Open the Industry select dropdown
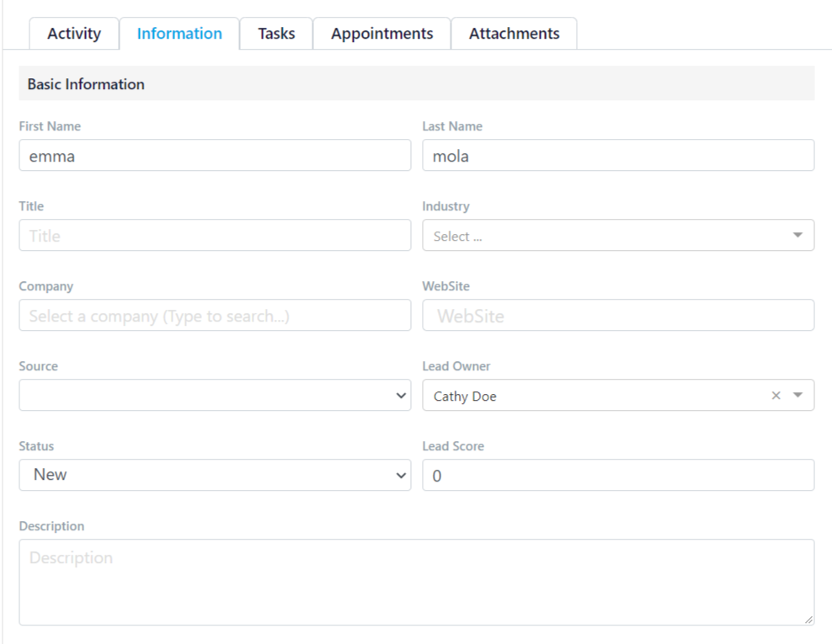 tap(618, 236)
